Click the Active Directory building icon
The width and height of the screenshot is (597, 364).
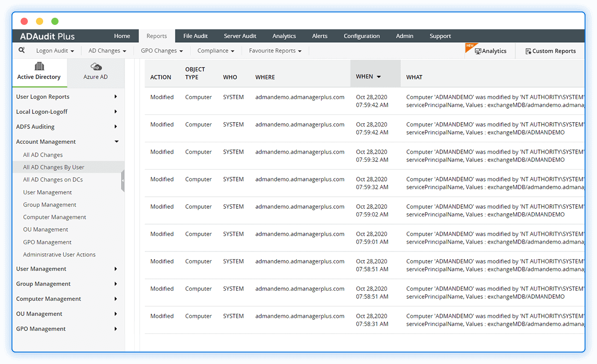click(x=39, y=66)
